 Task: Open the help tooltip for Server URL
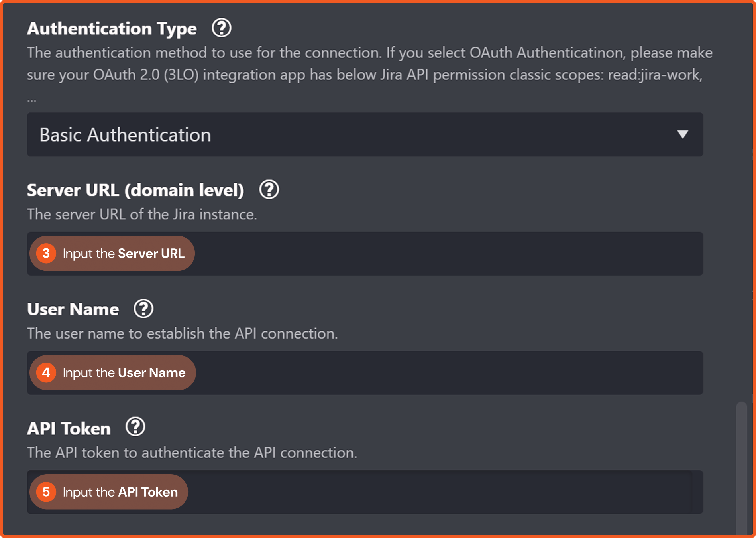(269, 190)
